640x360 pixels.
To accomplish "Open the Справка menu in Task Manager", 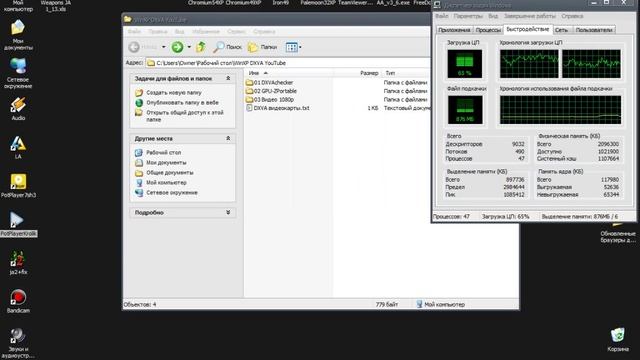I will (x=572, y=16).
